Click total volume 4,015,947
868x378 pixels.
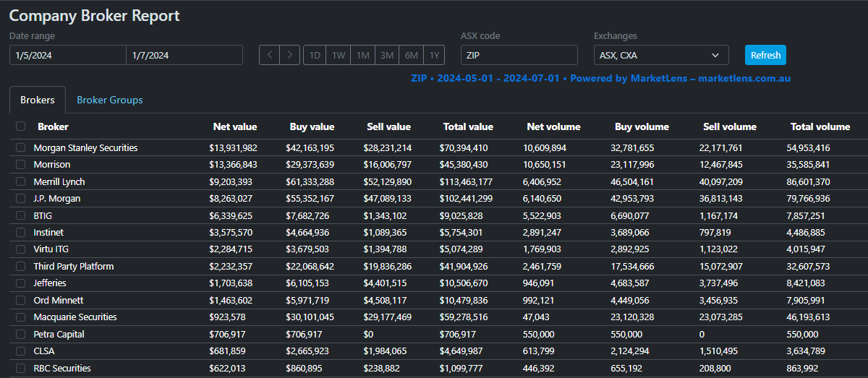pyautogui.click(x=806, y=249)
